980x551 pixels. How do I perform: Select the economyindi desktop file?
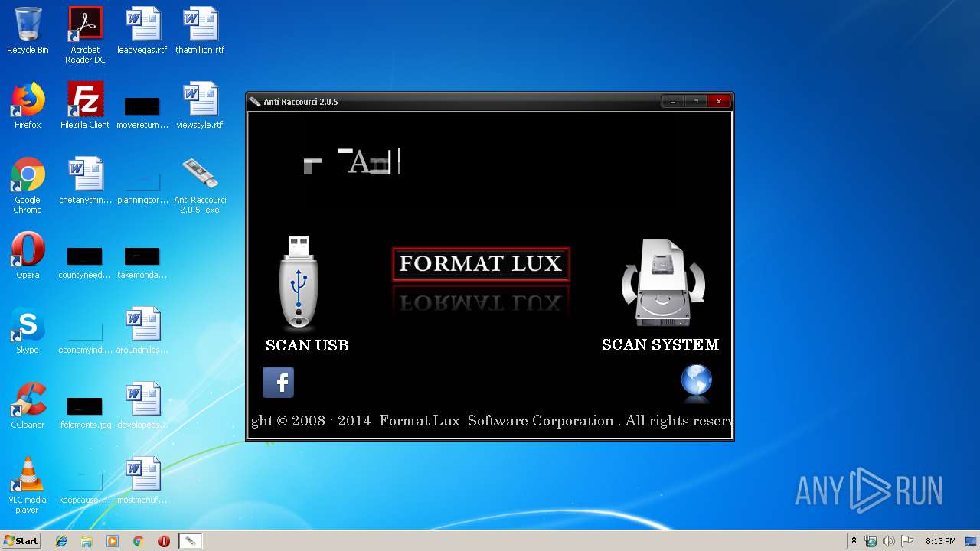point(85,337)
